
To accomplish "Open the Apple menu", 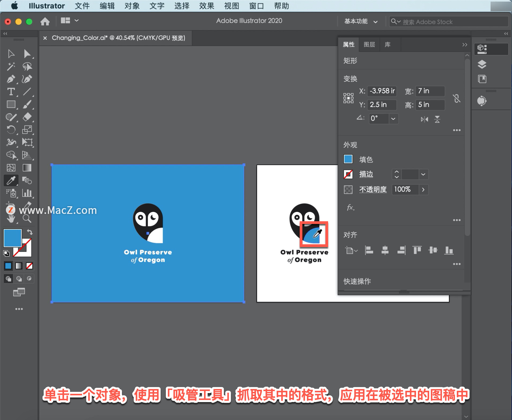I will pos(14,6).
